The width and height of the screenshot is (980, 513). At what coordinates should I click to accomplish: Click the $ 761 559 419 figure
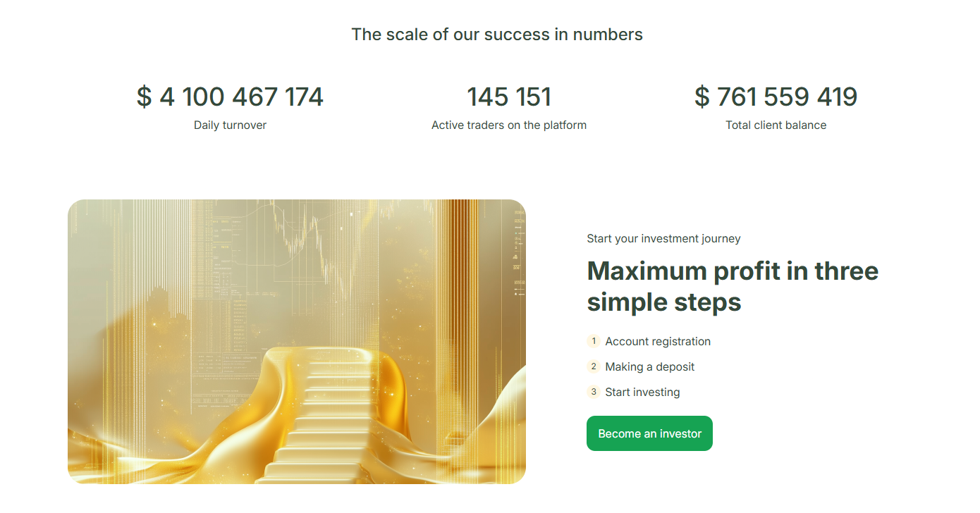(776, 97)
